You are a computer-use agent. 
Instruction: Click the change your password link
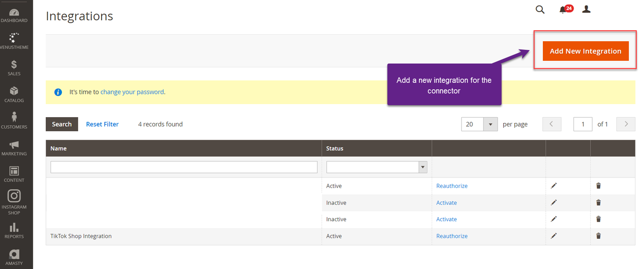pos(132,92)
